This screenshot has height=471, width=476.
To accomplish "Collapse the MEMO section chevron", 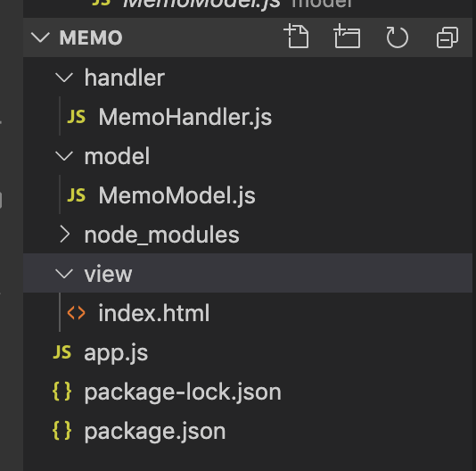I will click(x=40, y=37).
